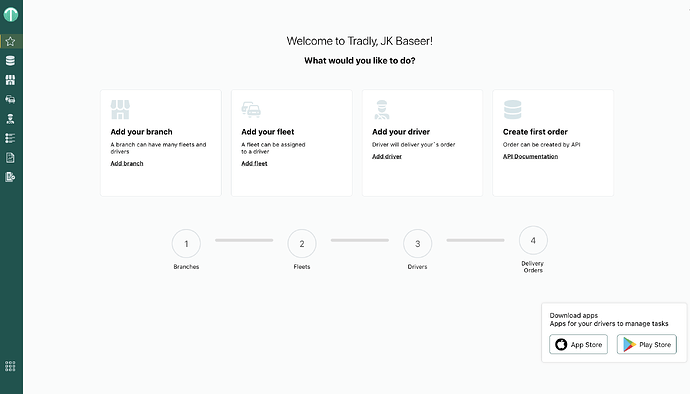Open the apps grid icon at the sidebar bottom
Viewport: 690px width, 394px height.
[x=10, y=366]
